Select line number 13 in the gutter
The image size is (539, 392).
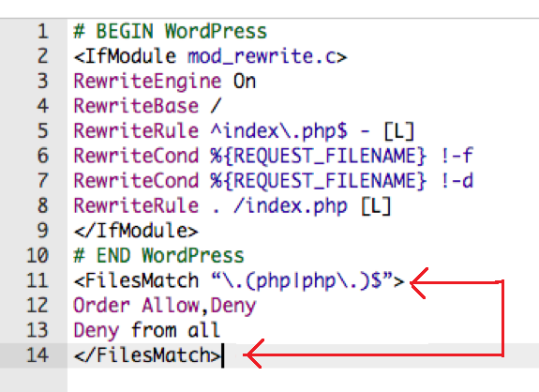point(37,330)
